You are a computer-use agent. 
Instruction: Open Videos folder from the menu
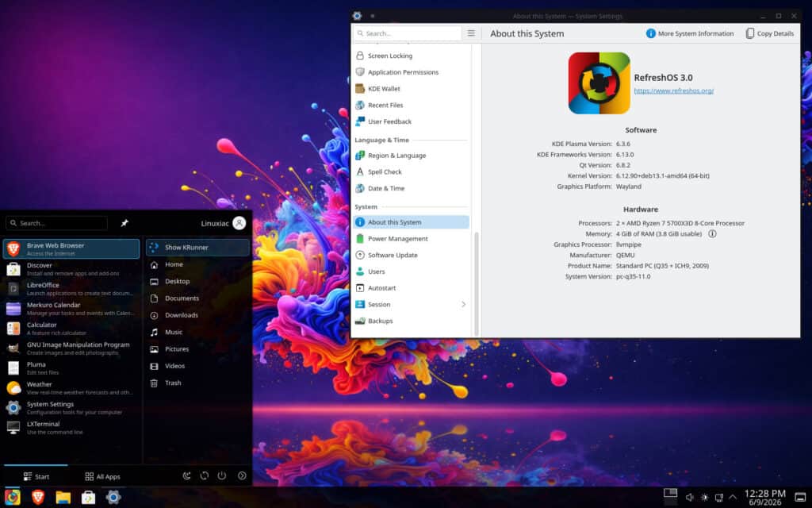(197, 366)
